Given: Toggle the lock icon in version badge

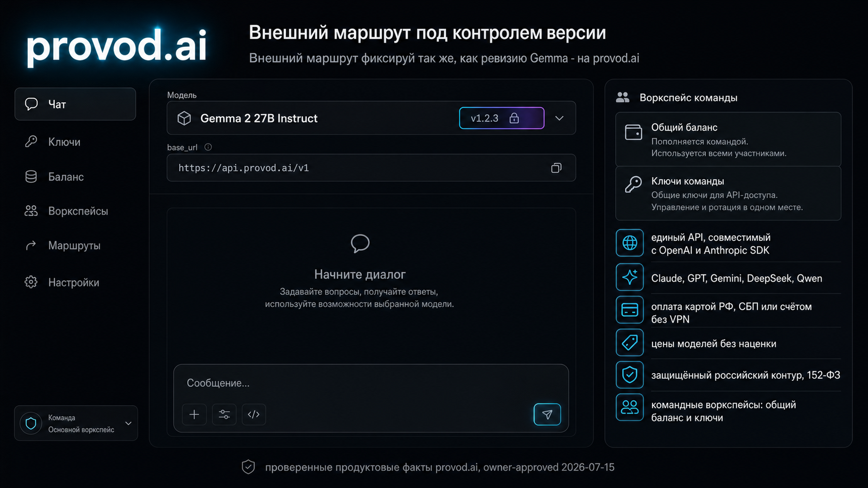Looking at the screenshot, I should [514, 118].
